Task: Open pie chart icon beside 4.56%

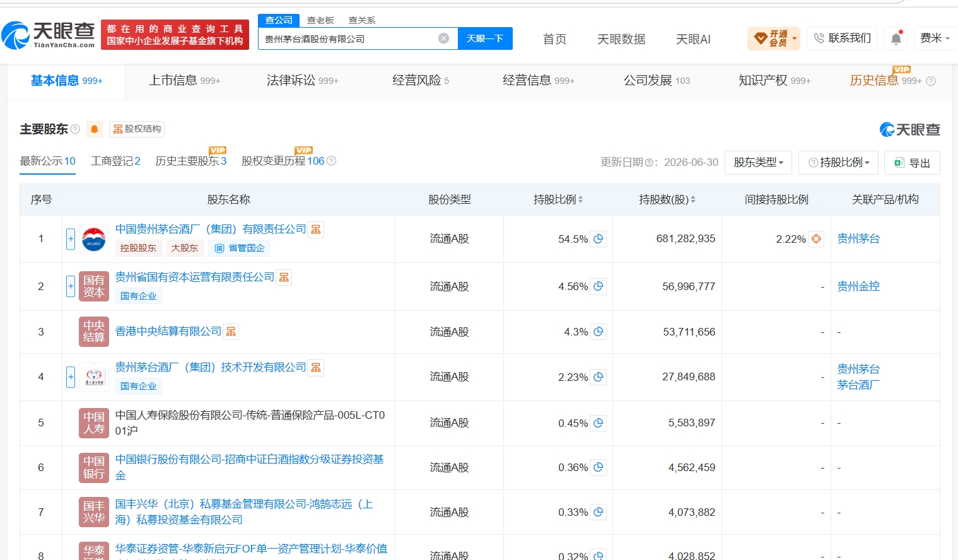Action: coord(599,286)
